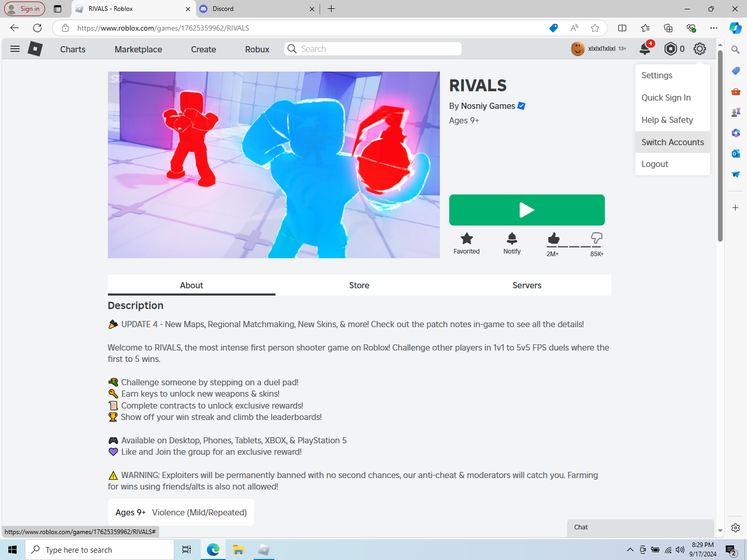Open a new browser tab
This screenshot has width=747, height=560.
pyautogui.click(x=331, y=9)
